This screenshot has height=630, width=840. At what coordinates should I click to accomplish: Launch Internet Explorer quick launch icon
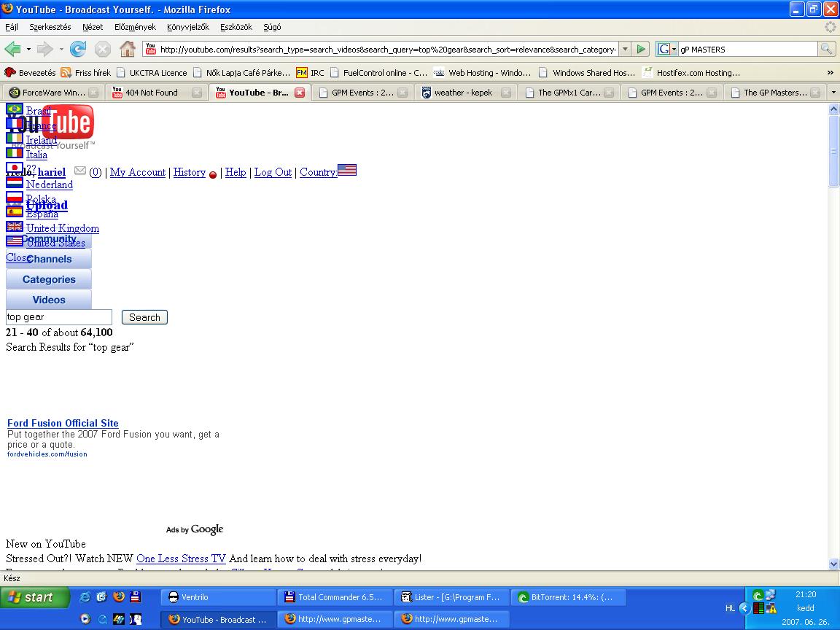[x=85, y=596]
